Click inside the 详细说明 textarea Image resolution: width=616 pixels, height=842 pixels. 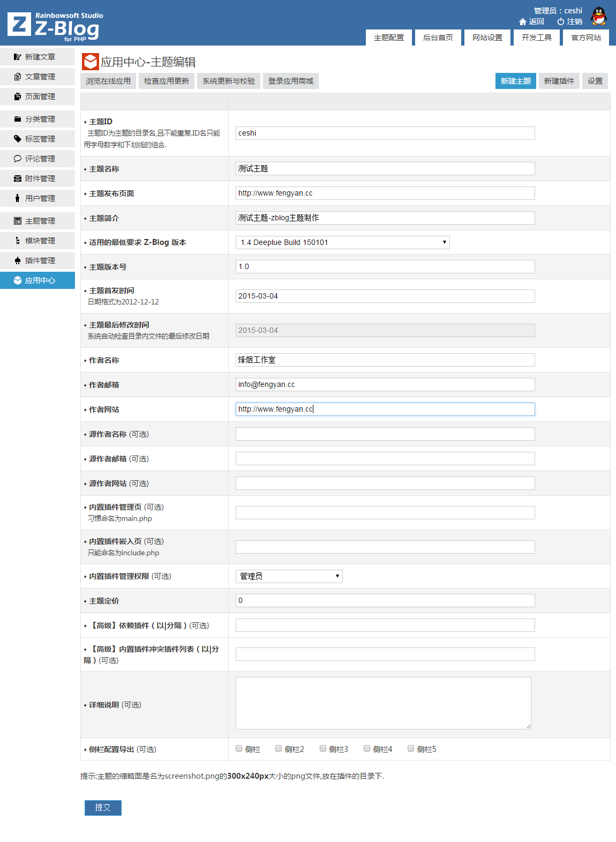coord(384,703)
